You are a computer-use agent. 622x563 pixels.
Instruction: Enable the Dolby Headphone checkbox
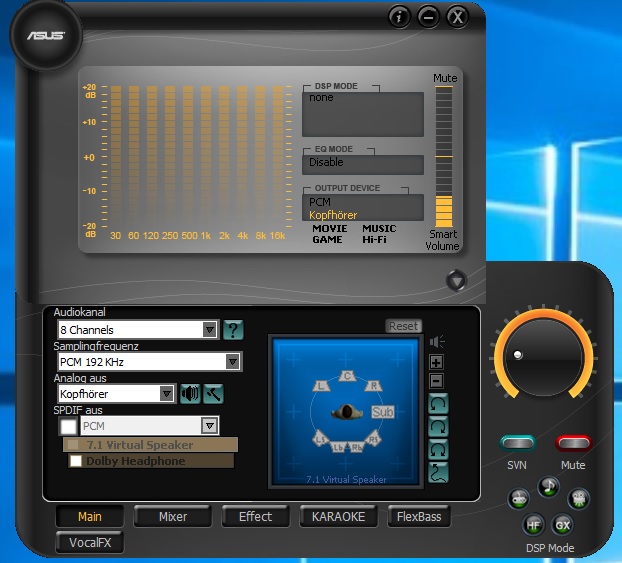pyautogui.click(x=76, y=461)
